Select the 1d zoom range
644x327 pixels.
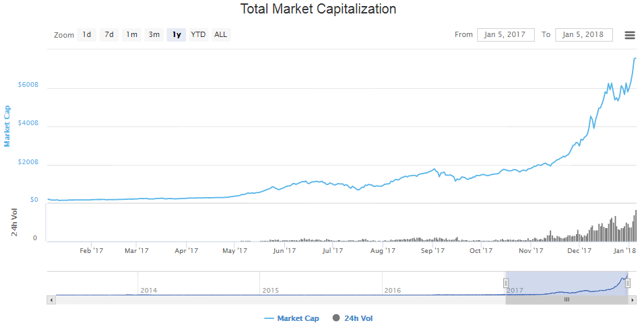[87, 35]
